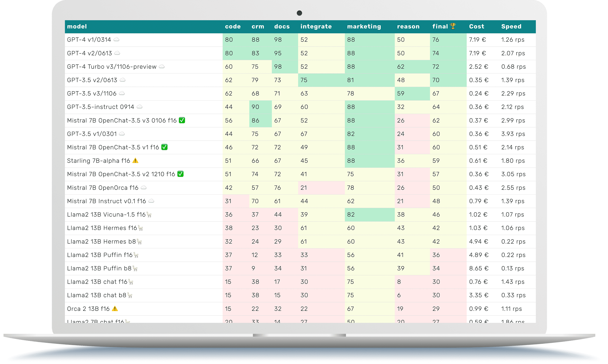Click green checkmark next to OpenChat-3.5 v1 f16

point(164,147)
